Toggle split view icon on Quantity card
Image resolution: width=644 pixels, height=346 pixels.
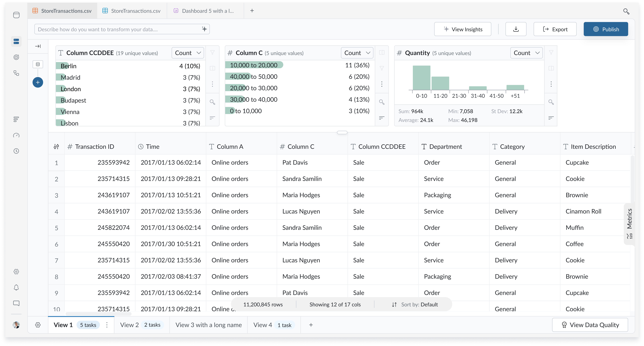[x=551, y=68]
